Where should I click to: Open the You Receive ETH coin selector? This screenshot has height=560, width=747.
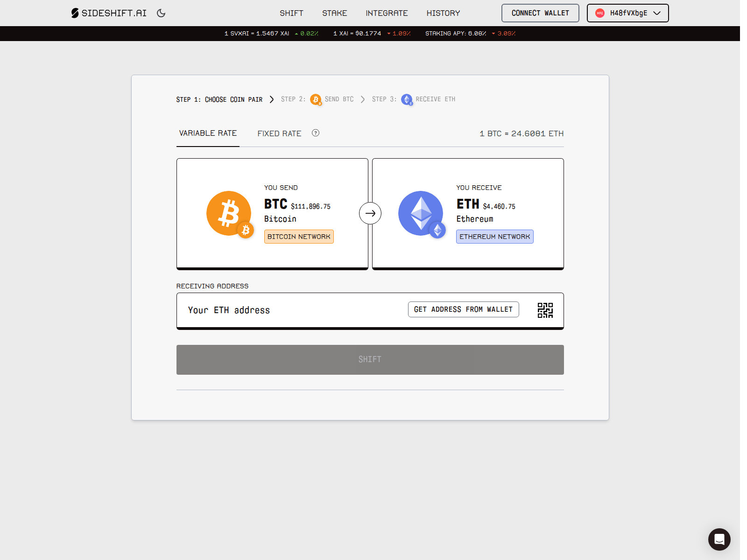[x=468, y=214]
